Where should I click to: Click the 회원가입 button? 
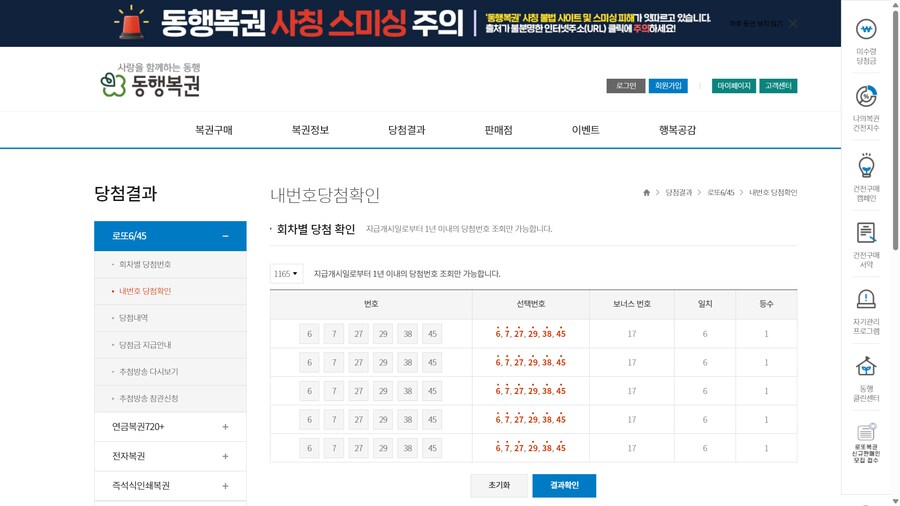(x=668, y=86)
